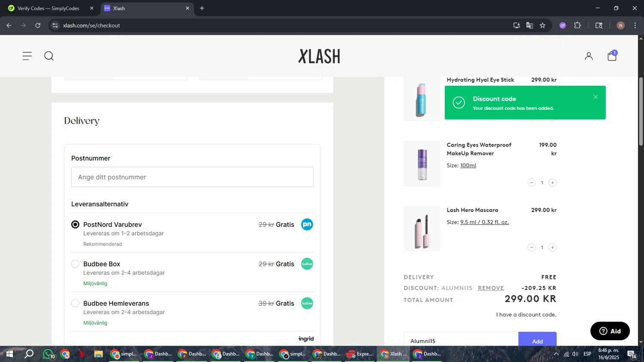Viewport: 644px width, 362px height.
Task: Click the install app icon in address bar
Action: pos(516,25)
